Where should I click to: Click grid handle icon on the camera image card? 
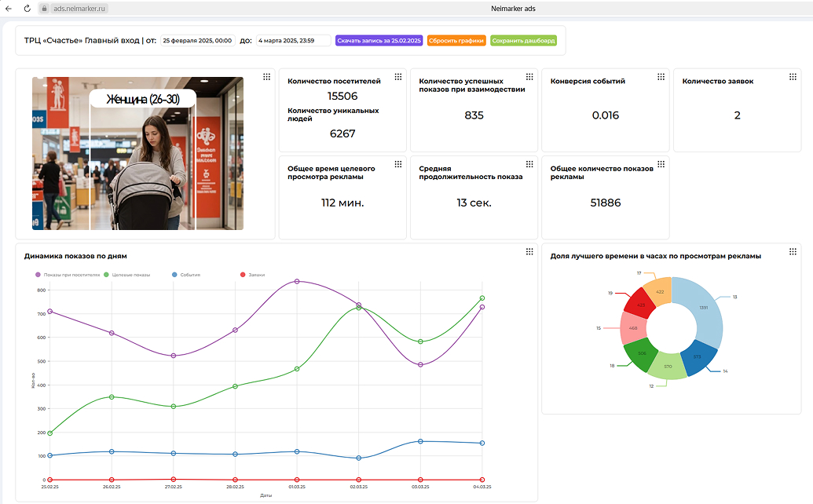(266, 77)
